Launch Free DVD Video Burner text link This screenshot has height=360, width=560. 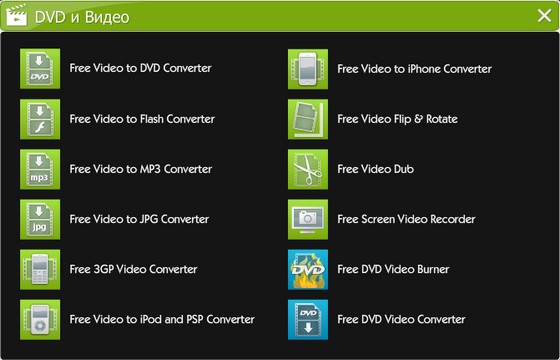click(x=393, y=269)
